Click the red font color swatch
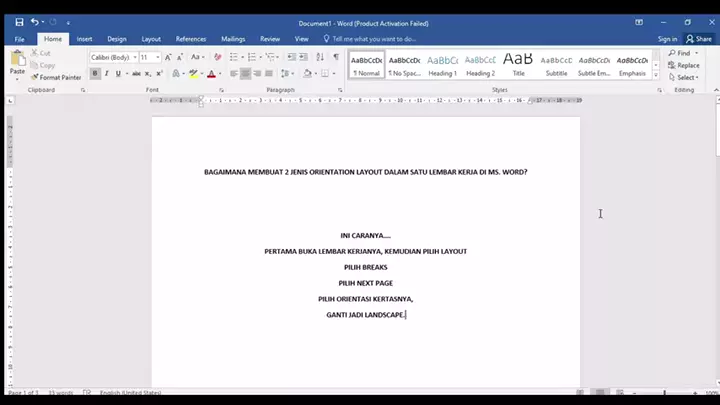 click(211, 74)
